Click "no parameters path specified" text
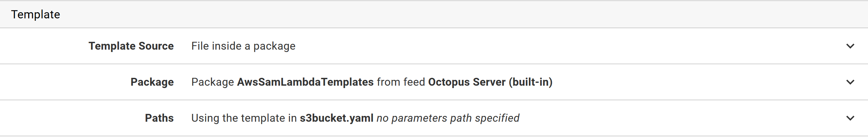This screenshot has height=137, width=868. tap(448, 118)
